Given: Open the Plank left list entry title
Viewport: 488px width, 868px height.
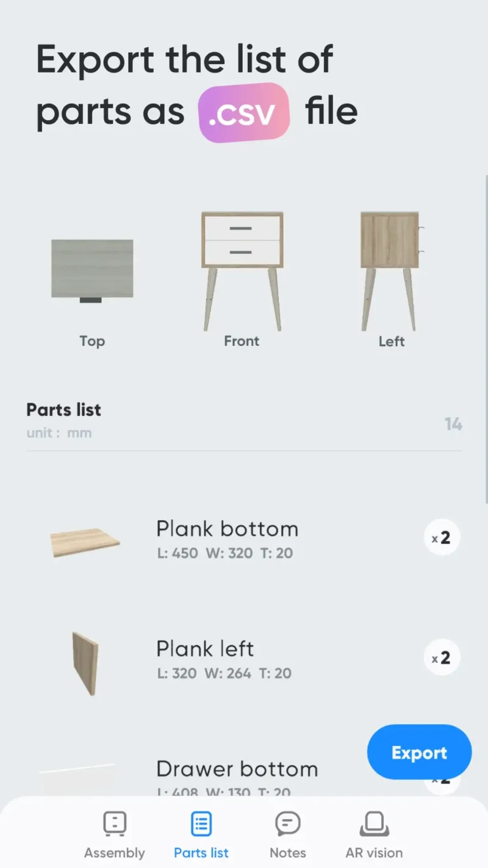Looking at the screenshot, I should (205, 649).
